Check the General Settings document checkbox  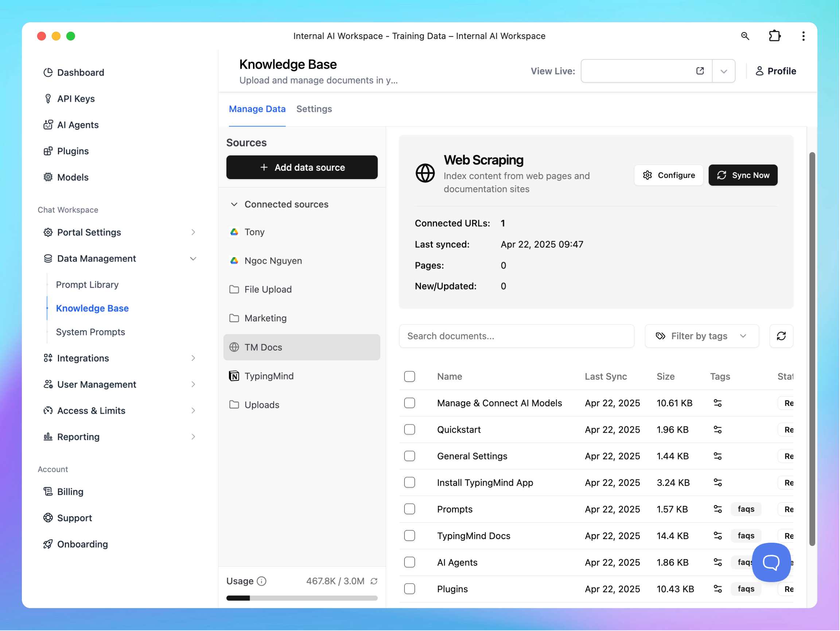pyautogui.click(x=409, y=456)
